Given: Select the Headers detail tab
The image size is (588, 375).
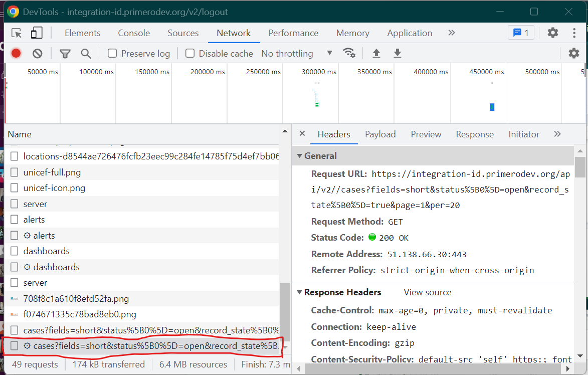Looking at the screenshot, I should tap(334, 134).
